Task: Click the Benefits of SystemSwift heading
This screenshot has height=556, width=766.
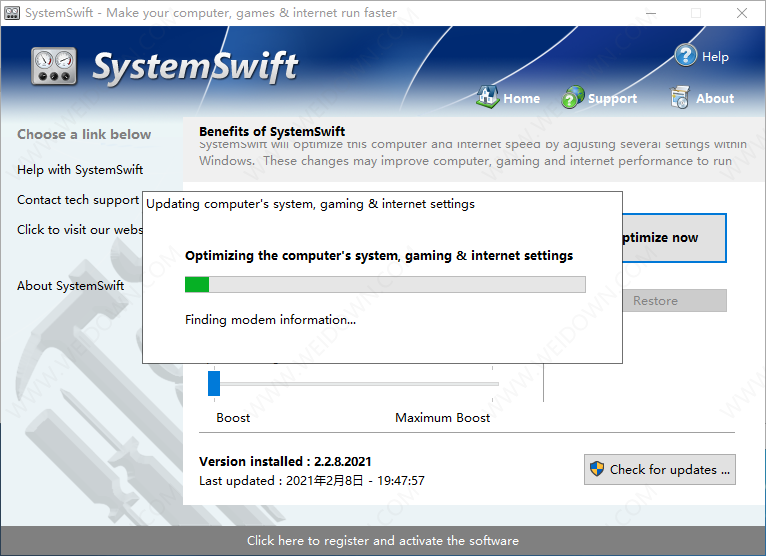Action: 272,131
